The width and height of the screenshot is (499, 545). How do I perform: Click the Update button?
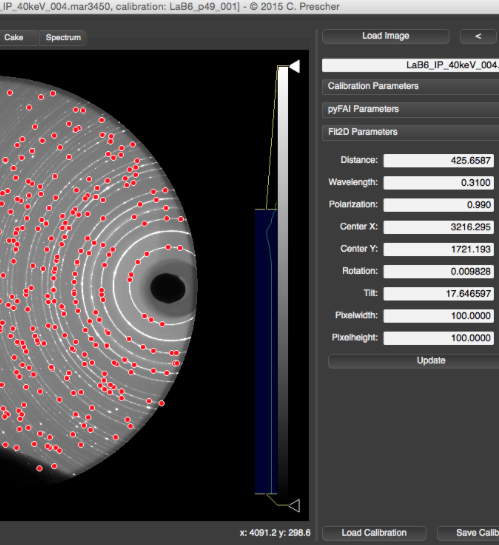pyautogui.click(x=414, y=361)
